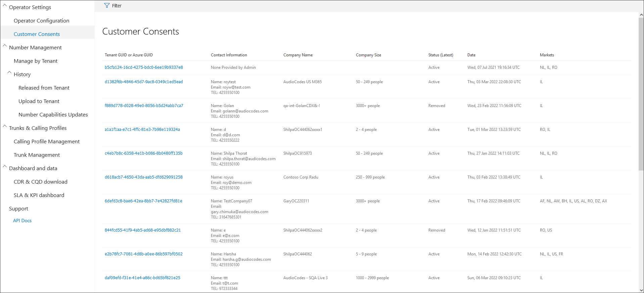Click the Tenant GUID or Azure GUID header
Viewport: 644px width, 293px height.
point(129,55)
